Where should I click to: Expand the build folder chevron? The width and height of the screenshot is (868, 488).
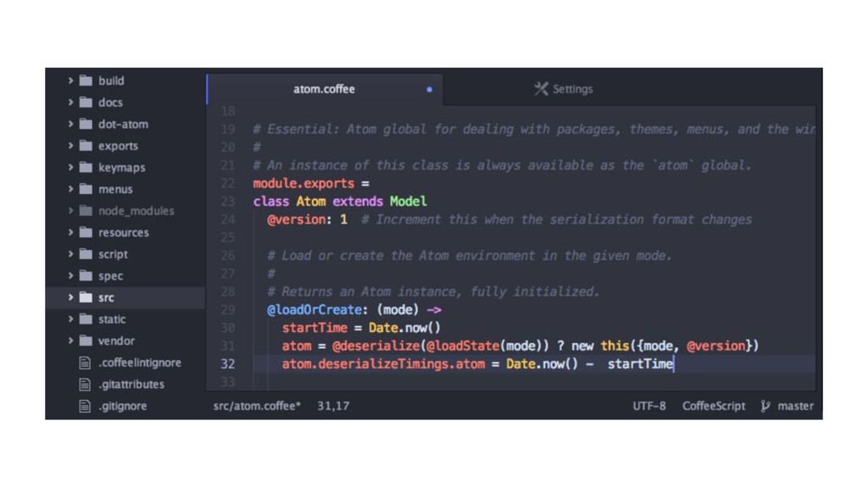71,80
